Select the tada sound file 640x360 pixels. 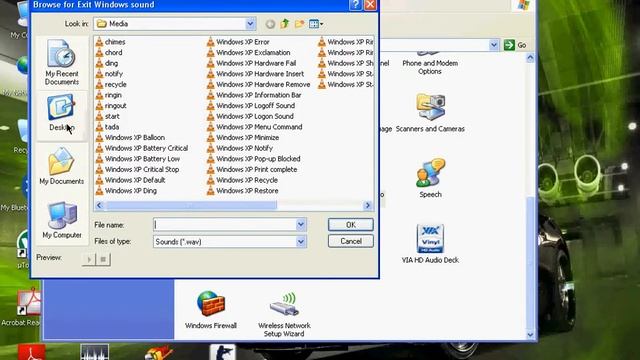107,127
